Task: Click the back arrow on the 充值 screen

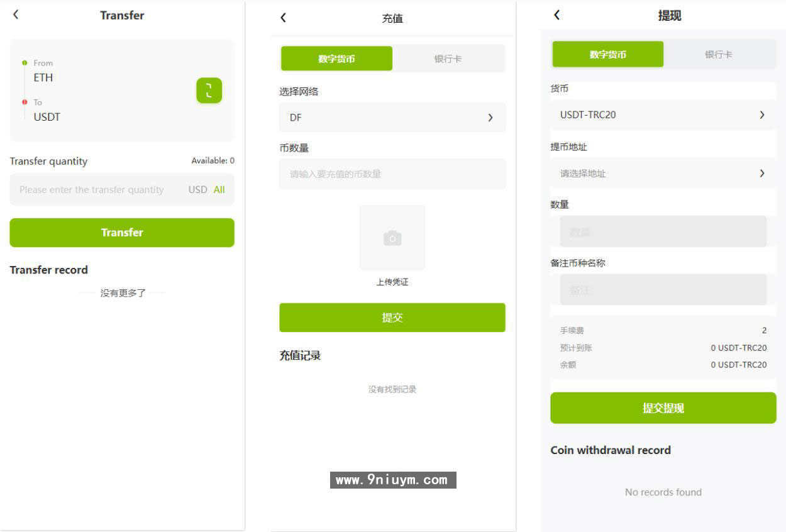Action: click(283, 18)
